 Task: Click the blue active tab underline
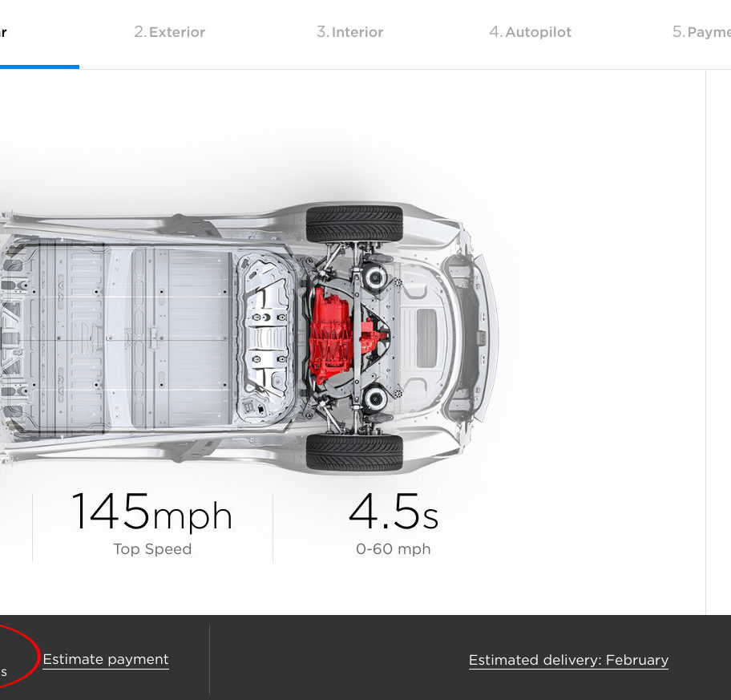point(39,67)
